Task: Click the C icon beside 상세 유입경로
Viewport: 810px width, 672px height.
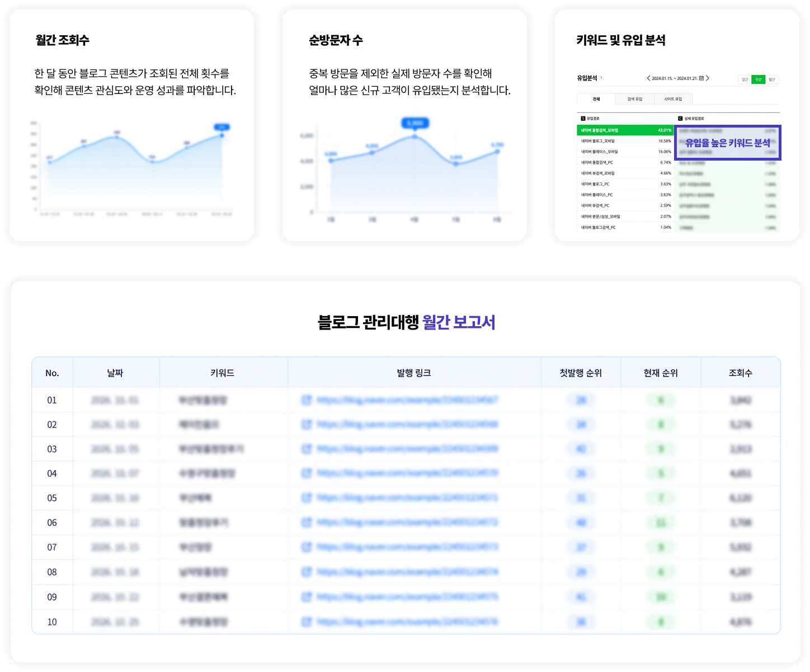Action: 680,119
